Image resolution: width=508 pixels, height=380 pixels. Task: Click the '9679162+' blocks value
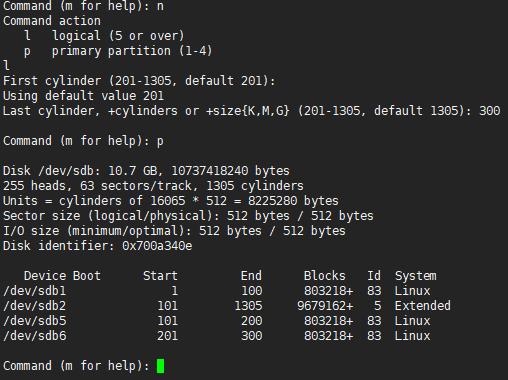325,306
